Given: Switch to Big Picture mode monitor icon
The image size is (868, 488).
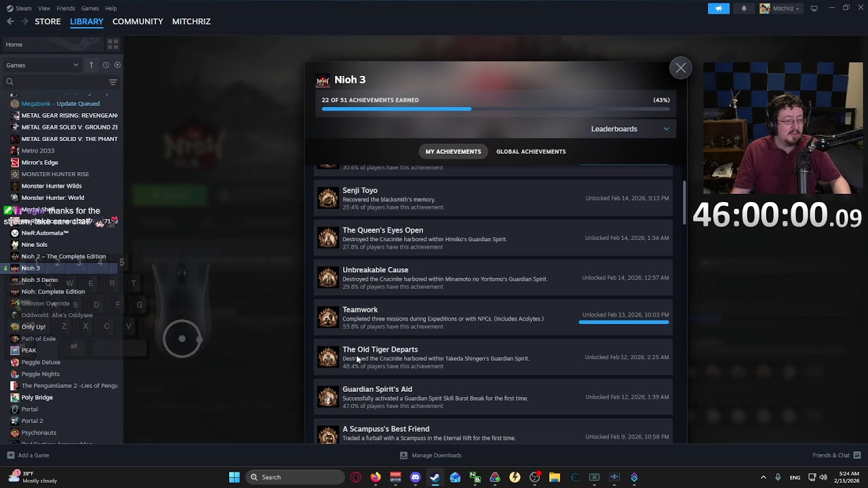Looking at the screenshot, I should (814, 8).
